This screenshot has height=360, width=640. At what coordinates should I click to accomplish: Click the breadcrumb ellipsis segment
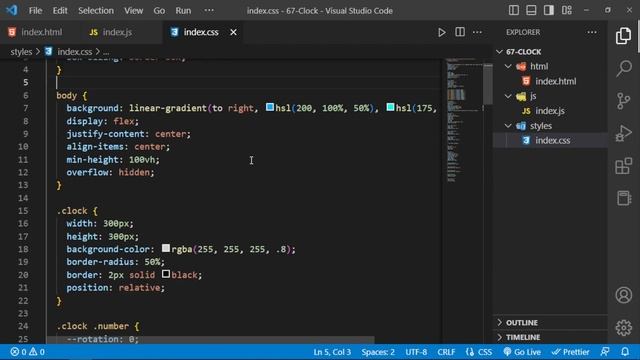[x=106, y=52]
